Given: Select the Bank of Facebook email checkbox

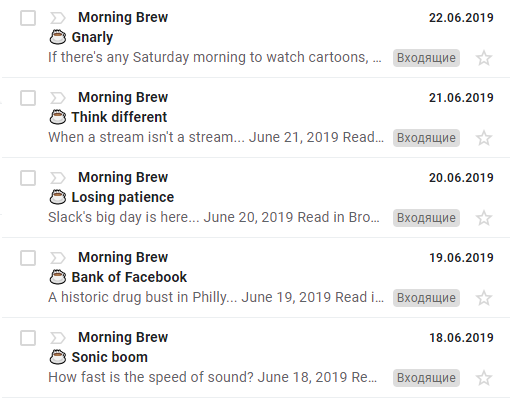Looking at the screenshot, I should coord(28,258).
